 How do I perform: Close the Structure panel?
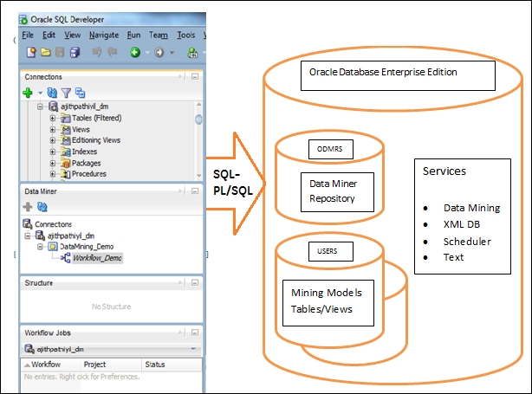(x=180, y=283)
